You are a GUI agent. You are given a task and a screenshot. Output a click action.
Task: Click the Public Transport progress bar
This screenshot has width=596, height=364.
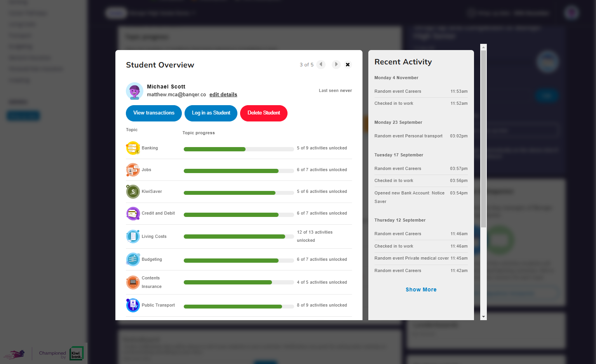tap(239, 307)
